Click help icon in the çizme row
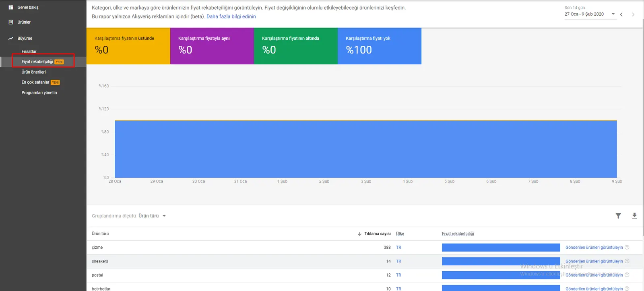 click(627, 248)
